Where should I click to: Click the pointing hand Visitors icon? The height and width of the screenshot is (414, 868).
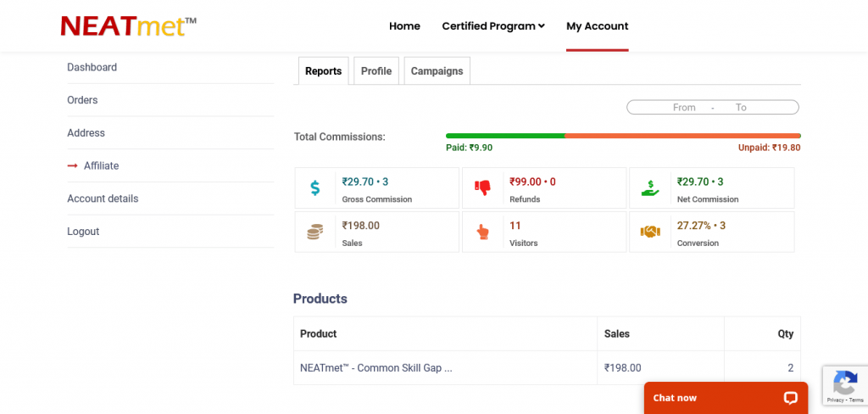point(482,232)
